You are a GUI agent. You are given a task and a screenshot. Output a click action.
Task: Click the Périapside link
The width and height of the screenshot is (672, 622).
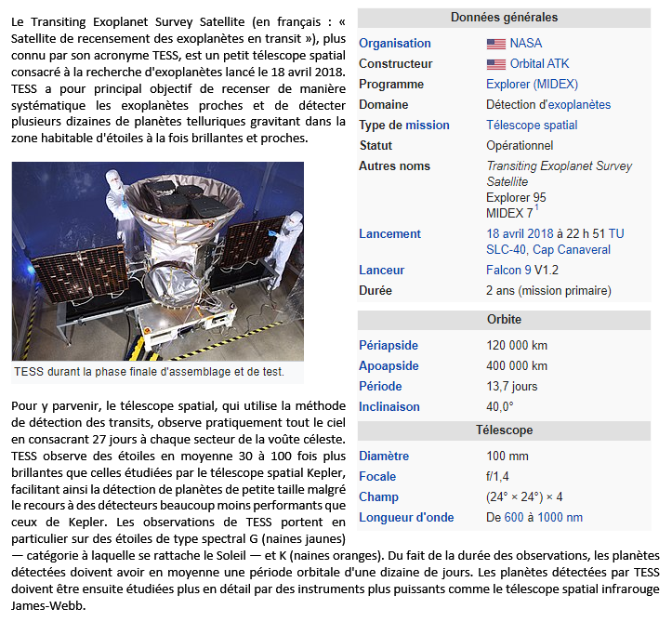coord(389,346)
